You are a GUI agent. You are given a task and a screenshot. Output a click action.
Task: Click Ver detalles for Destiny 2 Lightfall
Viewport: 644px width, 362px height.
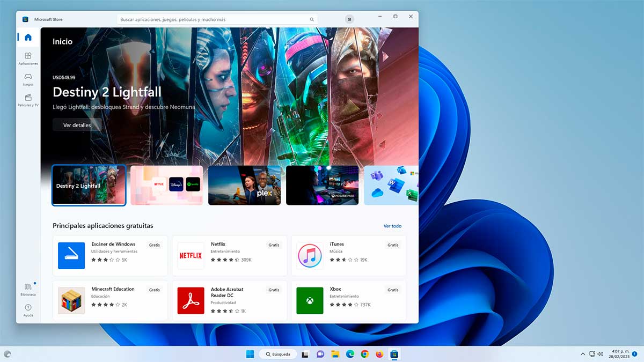(77, 125)
